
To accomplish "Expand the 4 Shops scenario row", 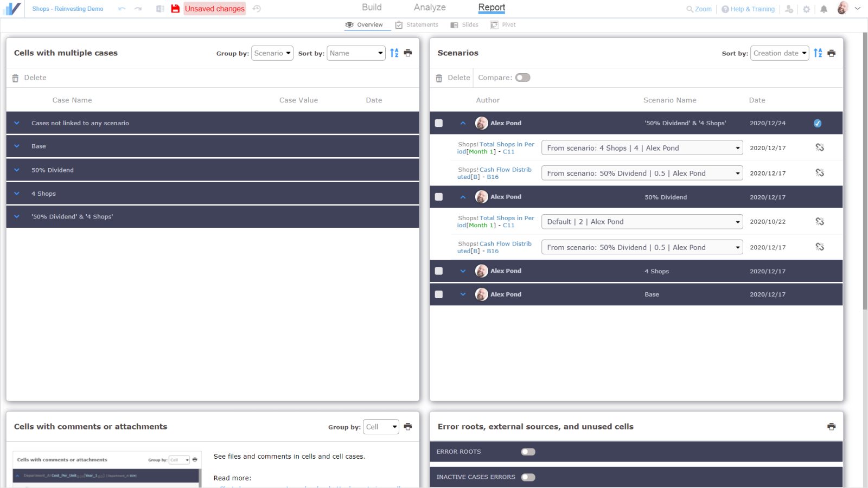I will pos(463,271).
